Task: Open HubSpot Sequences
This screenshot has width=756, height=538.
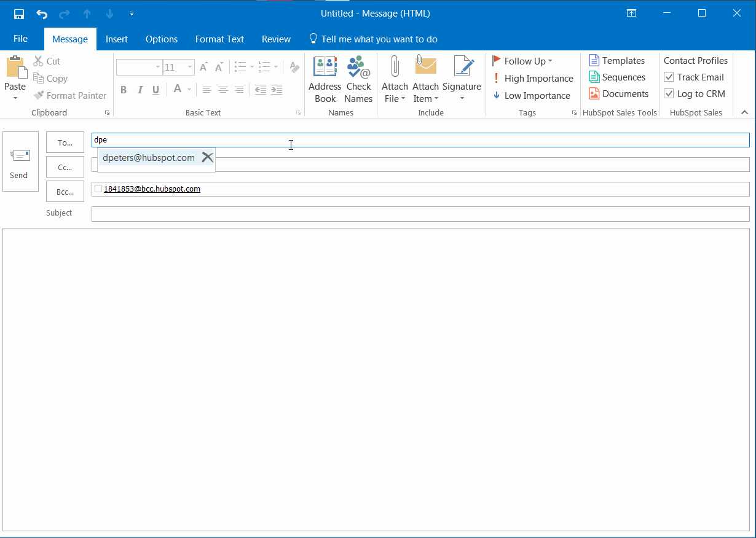Action: [x=617, y=77]
